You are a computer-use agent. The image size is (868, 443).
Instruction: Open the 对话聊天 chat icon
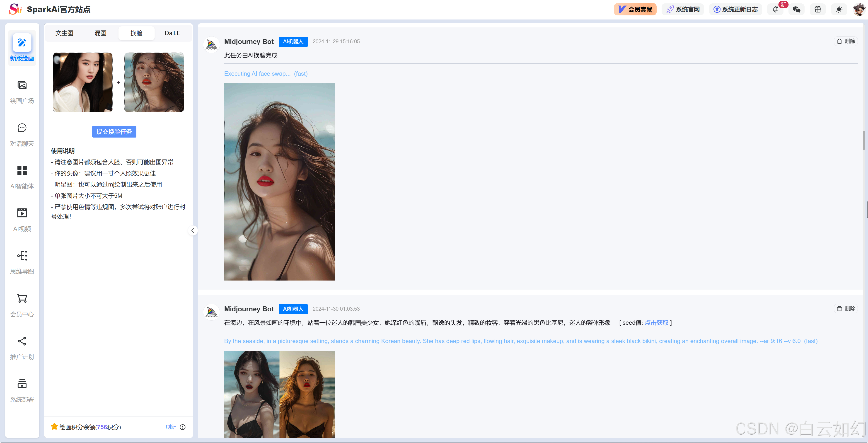tap(22, 128)
